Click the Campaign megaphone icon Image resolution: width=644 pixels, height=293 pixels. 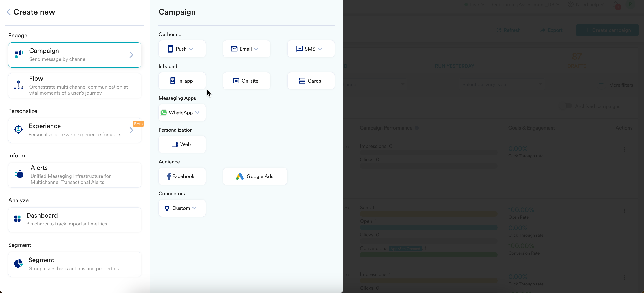[19, 54]
